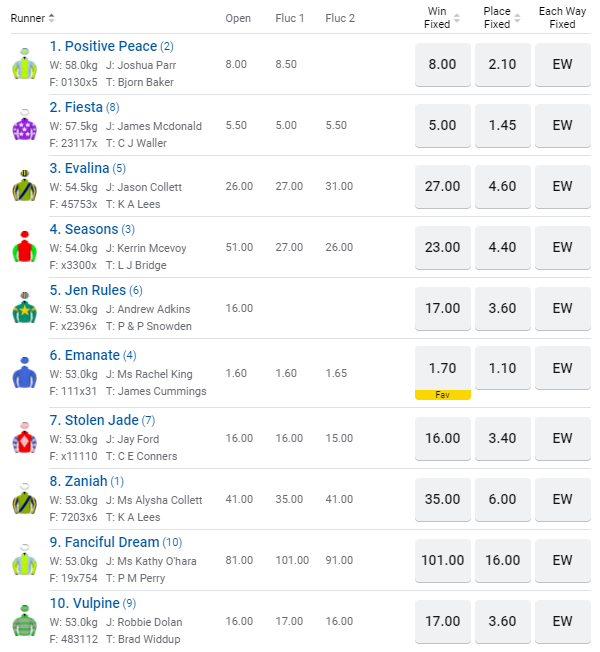This screenshot has width=600, height=652.
Task: Toggle Each Way bet for Fanciful Dream
Action: 562,560
